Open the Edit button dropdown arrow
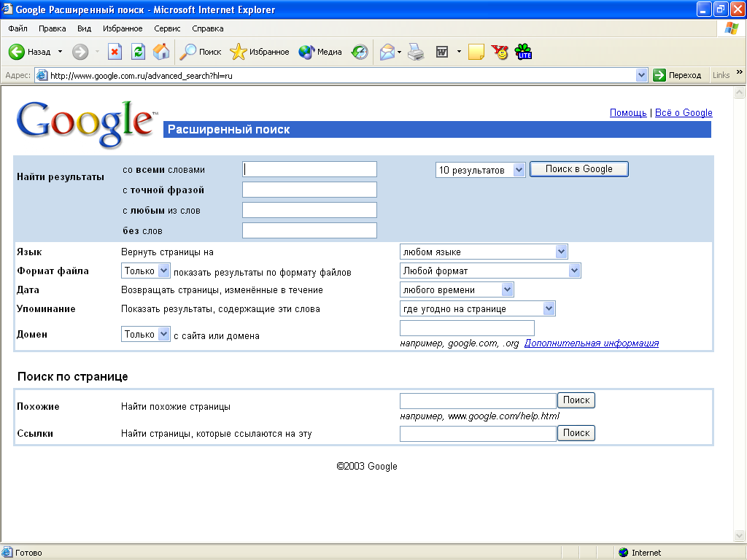Viewport: 747px width, 560px height. (459, 52)
